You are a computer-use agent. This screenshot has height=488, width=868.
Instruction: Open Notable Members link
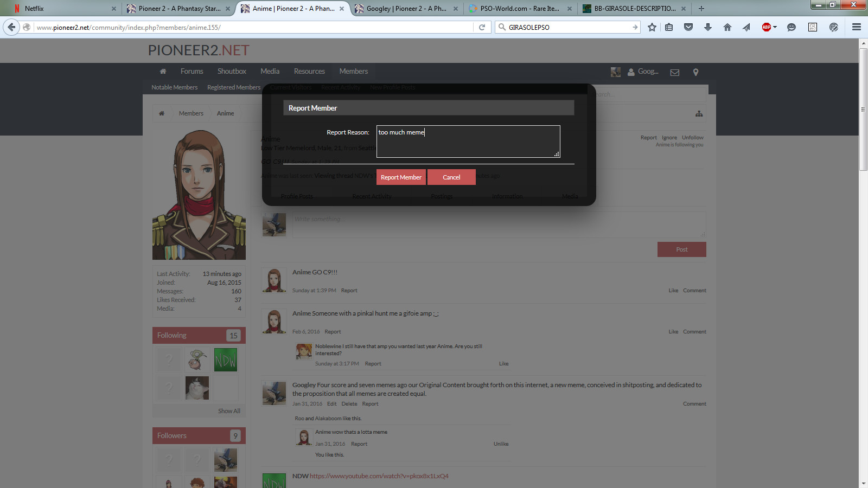[x=174, y=87]
